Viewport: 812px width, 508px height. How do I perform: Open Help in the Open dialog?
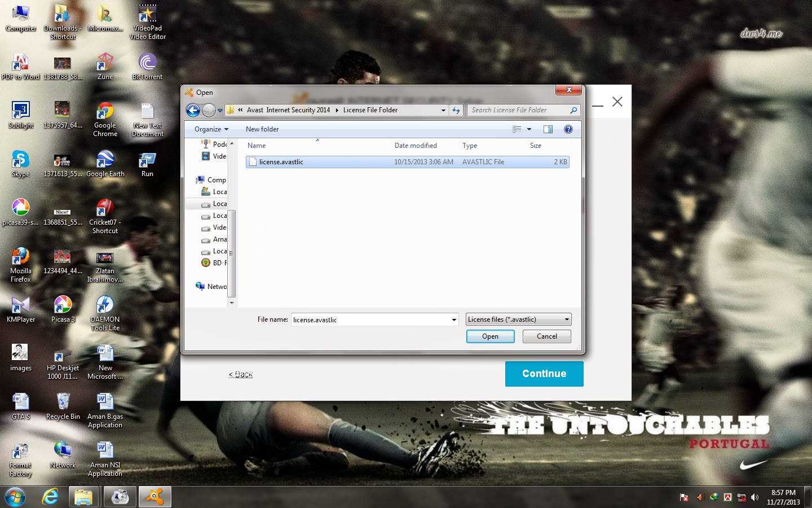click(568, 129)
